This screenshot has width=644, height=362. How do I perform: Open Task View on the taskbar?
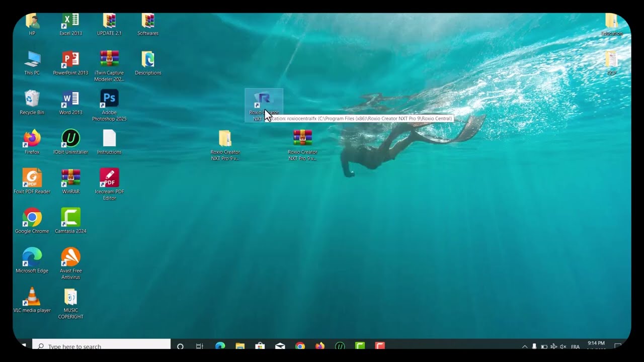pos(200,346)
